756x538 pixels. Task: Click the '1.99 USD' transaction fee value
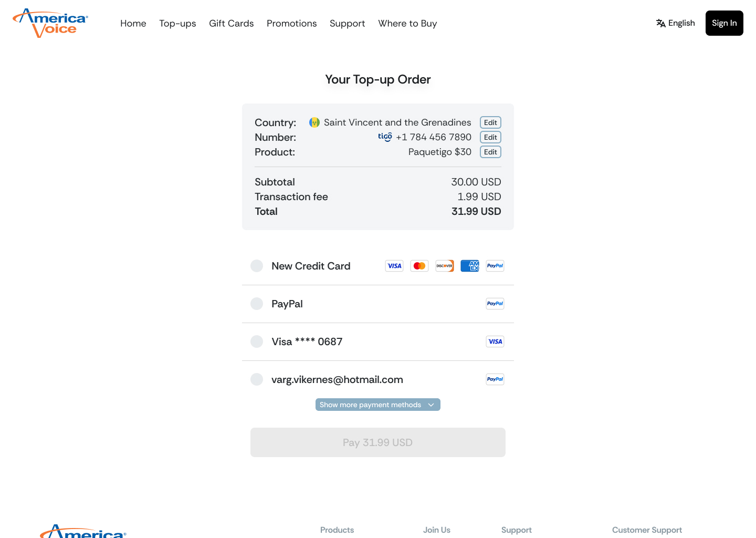pos(479,196)
